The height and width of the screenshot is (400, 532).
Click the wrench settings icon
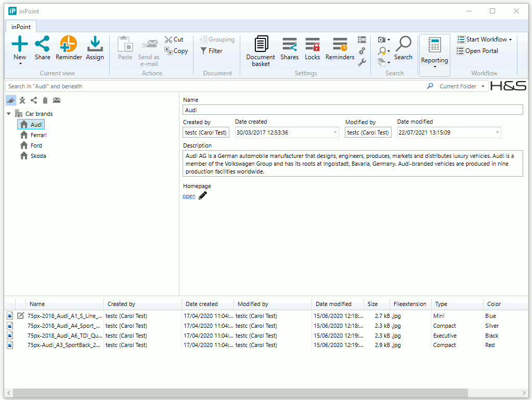coord(362,62)
